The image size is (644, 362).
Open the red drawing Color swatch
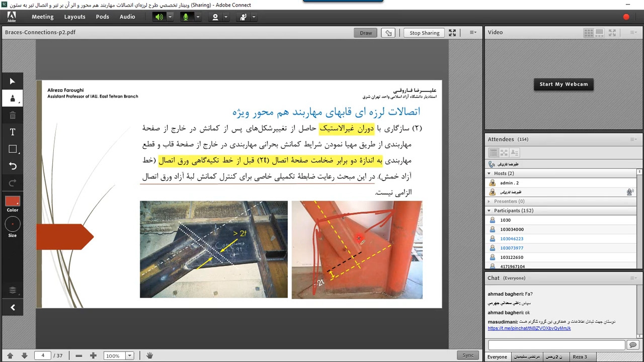(x=13, y=201)
